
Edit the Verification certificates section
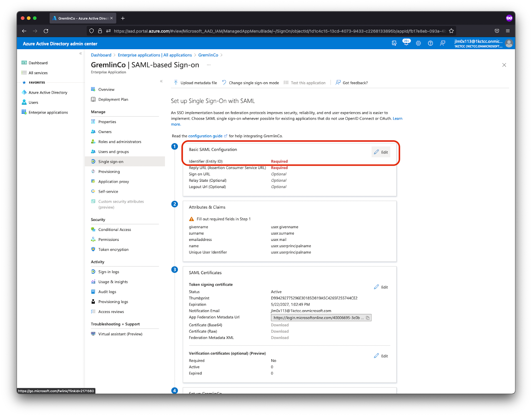pos(381,356)
